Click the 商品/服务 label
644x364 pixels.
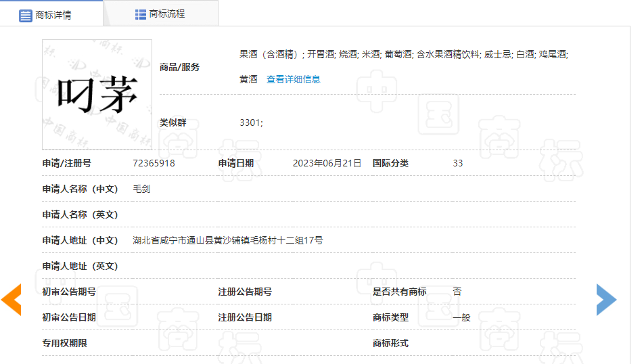pos(179,67)
